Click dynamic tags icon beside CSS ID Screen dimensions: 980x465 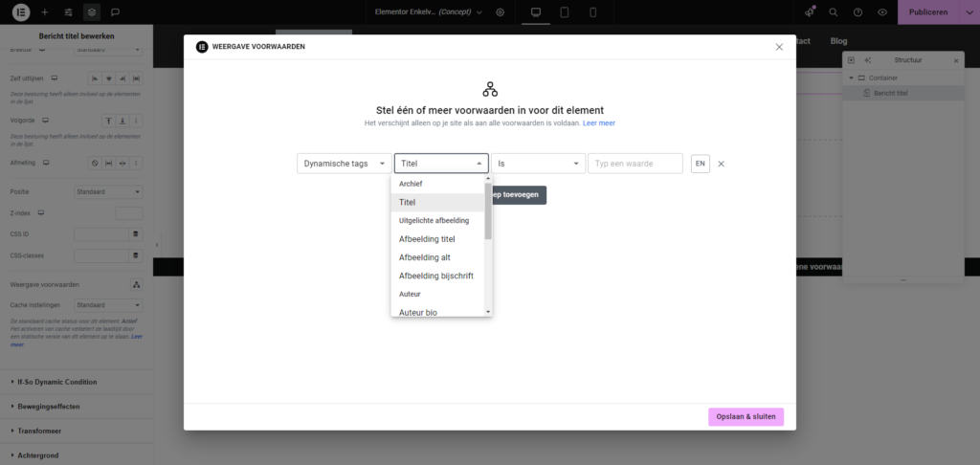tap(135, 234)
